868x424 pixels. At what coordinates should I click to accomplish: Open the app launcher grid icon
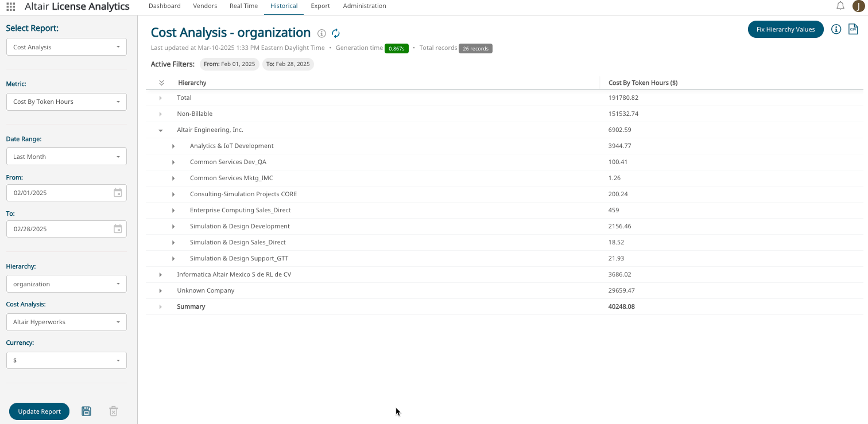point(10,6)
